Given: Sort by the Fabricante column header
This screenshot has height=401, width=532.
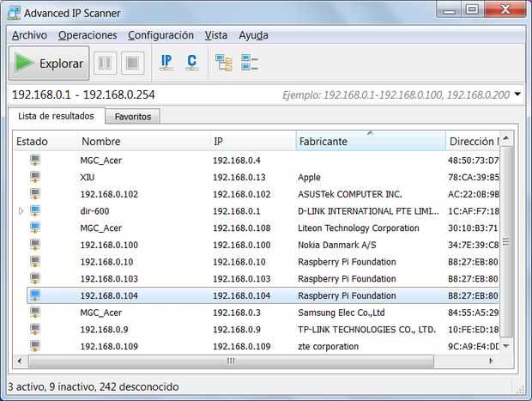Looking at the screenshot, I should (x=371, y=141).
